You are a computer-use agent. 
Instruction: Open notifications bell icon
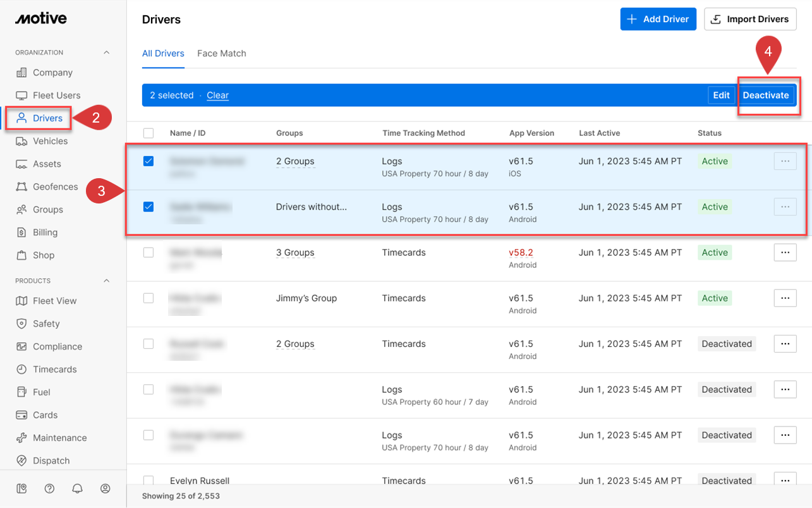point(77,488)
